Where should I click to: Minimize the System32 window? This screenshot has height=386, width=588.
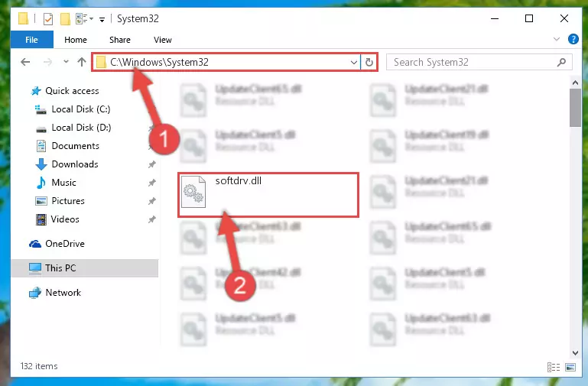click(495, 18)
